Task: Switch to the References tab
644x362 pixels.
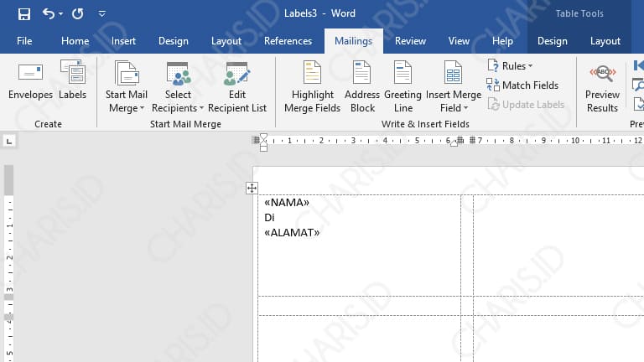Action: click(288, 41)
